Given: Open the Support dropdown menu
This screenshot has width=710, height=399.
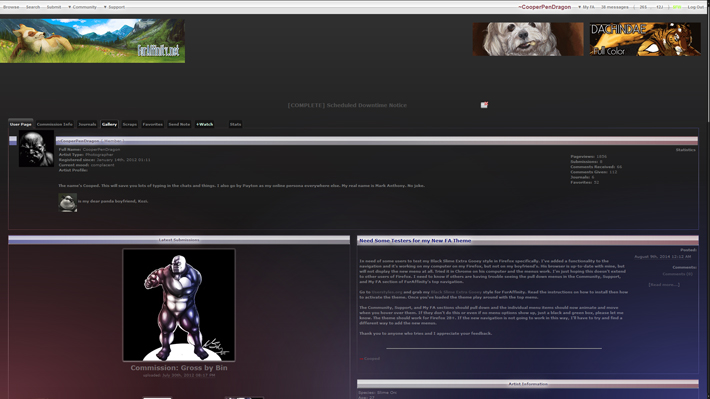Looking at the screenshot, I should click(x=114, y=7).
